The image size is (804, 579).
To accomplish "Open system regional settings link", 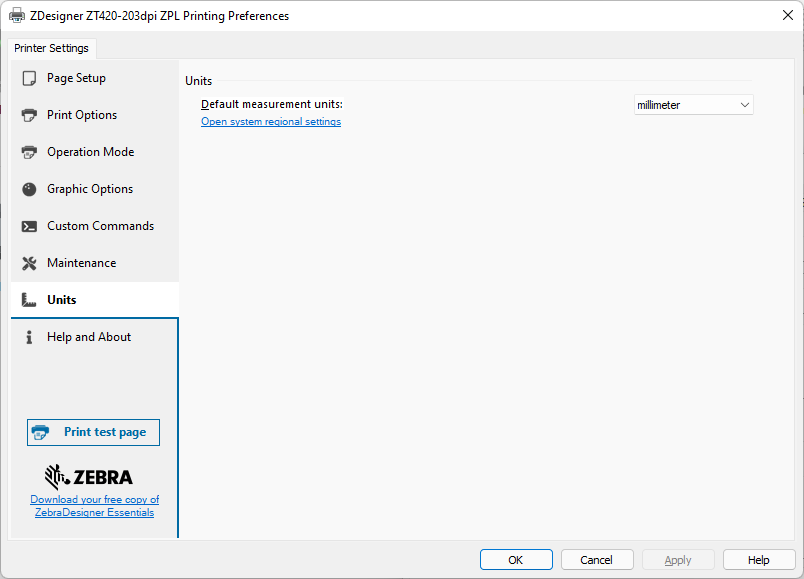I will point(271,122).
